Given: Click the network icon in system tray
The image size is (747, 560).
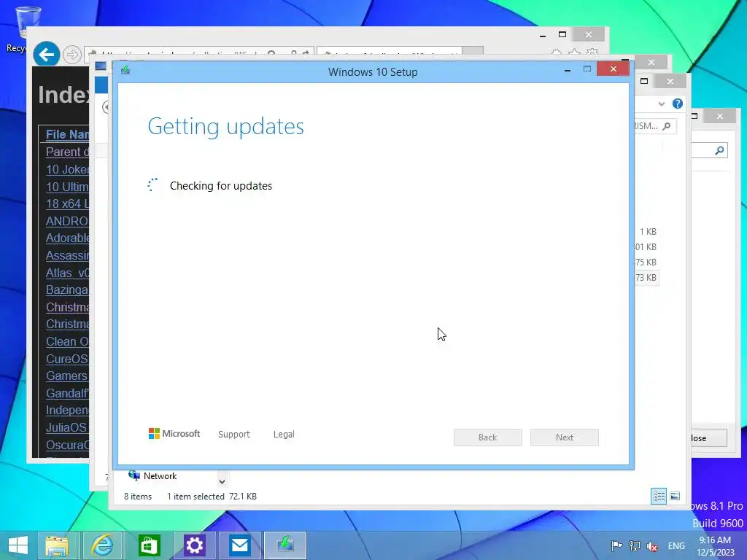Looking at the screenshot, I should pos(634,545).
